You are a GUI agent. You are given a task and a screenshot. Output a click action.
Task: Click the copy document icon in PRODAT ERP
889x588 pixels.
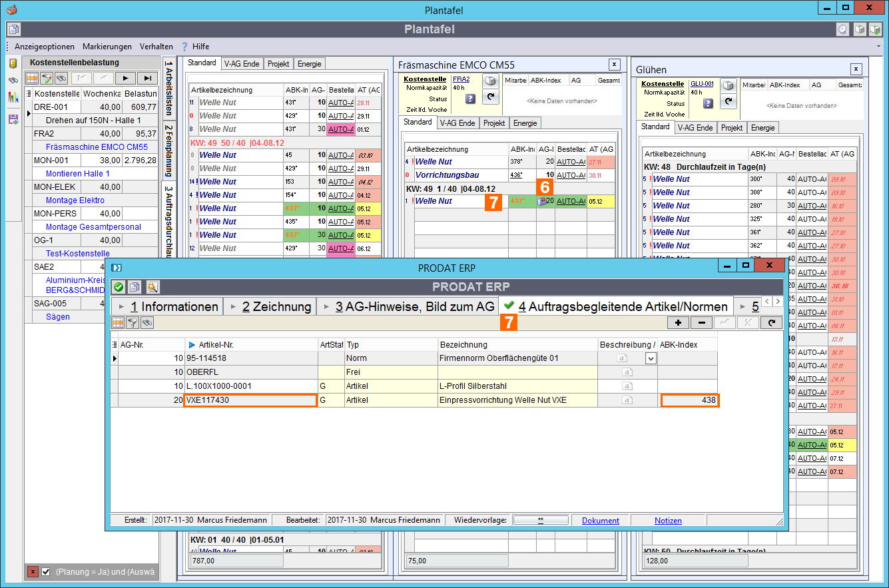(135, 287)
